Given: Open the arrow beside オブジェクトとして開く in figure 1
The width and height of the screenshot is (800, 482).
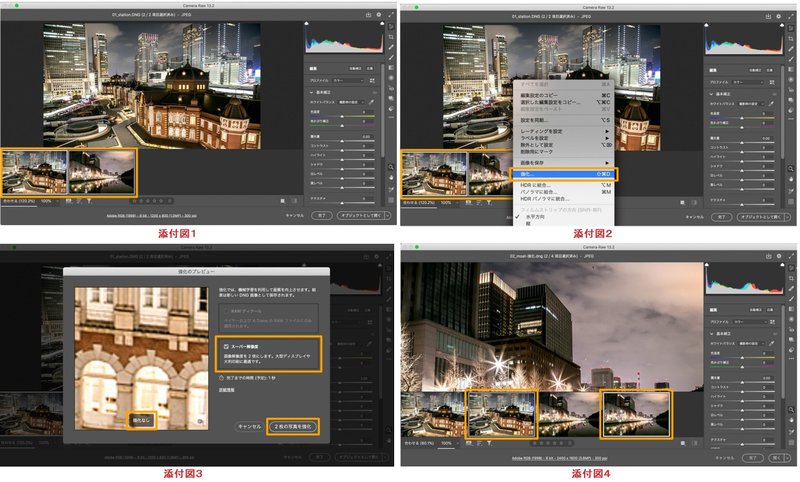Looking at the screenshot, I should pyautogui.click(x=388, y=215).
